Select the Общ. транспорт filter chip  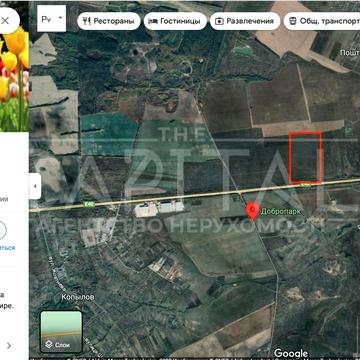point(322,21)
